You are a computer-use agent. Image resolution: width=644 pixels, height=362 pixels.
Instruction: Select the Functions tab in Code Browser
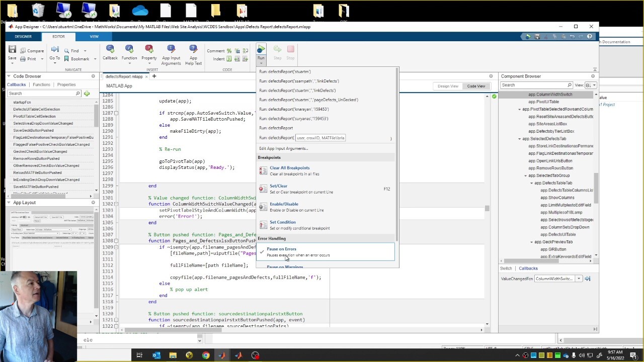(41, 84)
